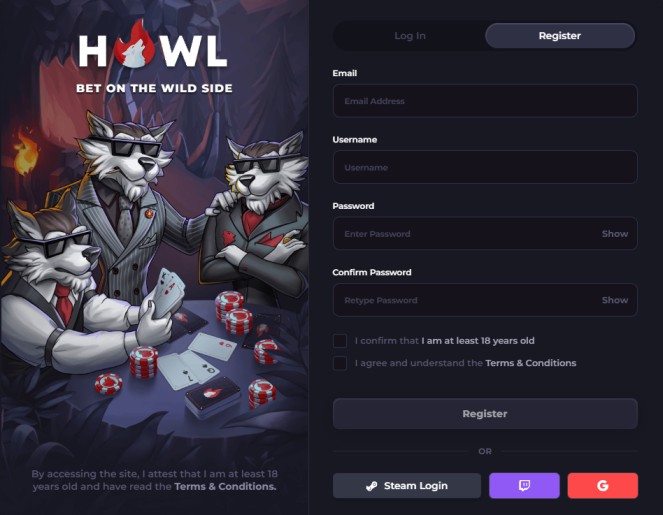663x515 pixels.
Task: Click into the Username input field
Action: coord(485,167)
